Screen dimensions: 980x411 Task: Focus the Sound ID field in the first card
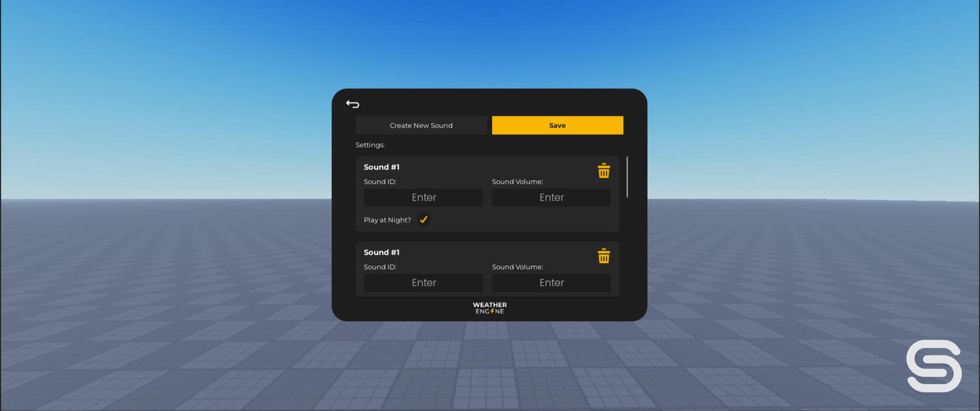coord(423,198)
